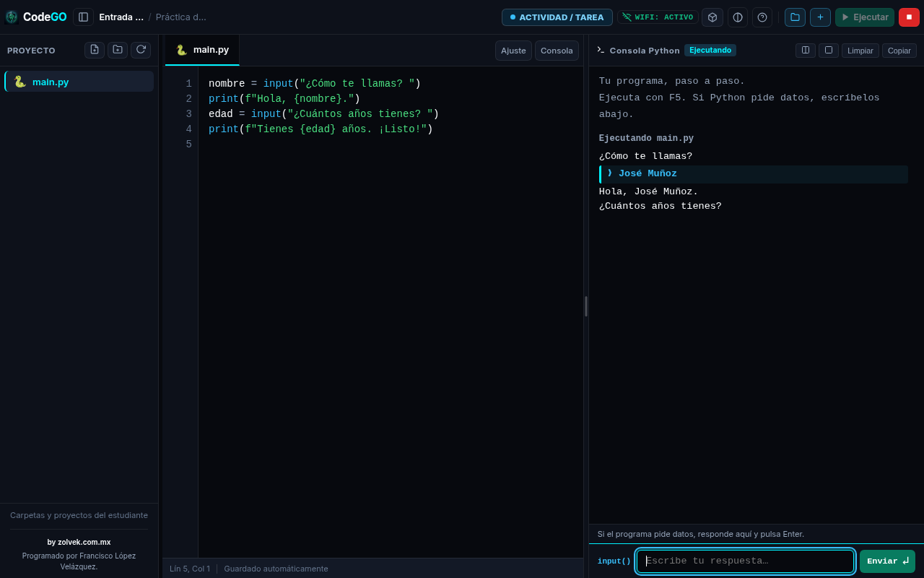Click the 'Ejecutando main.py' console heading
Screen dimensions: 924x578
646,139
